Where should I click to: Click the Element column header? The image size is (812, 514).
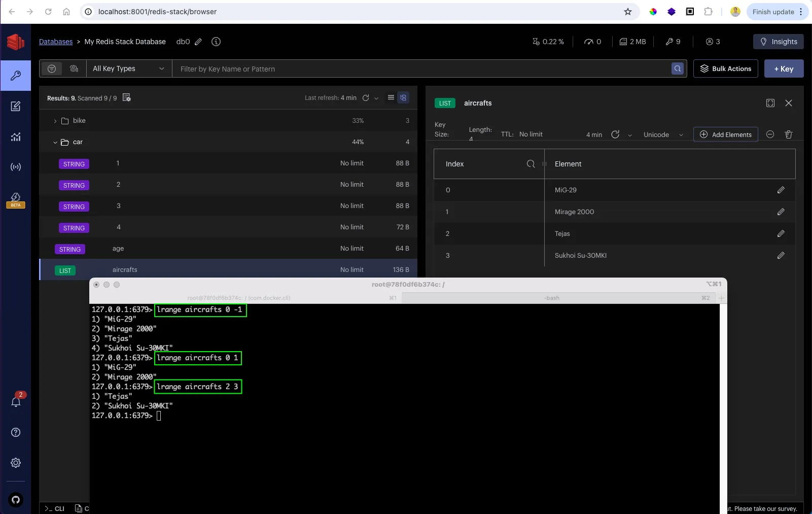[x=670, y=164]
